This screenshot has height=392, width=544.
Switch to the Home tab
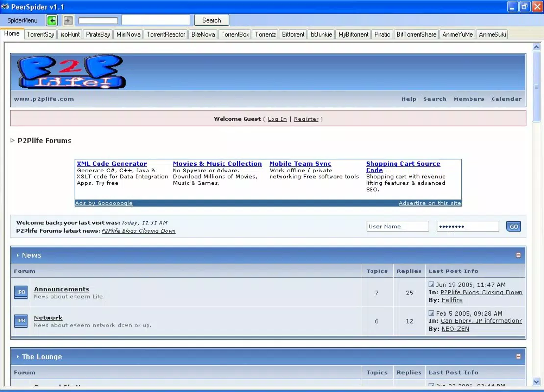pos(12,34)
